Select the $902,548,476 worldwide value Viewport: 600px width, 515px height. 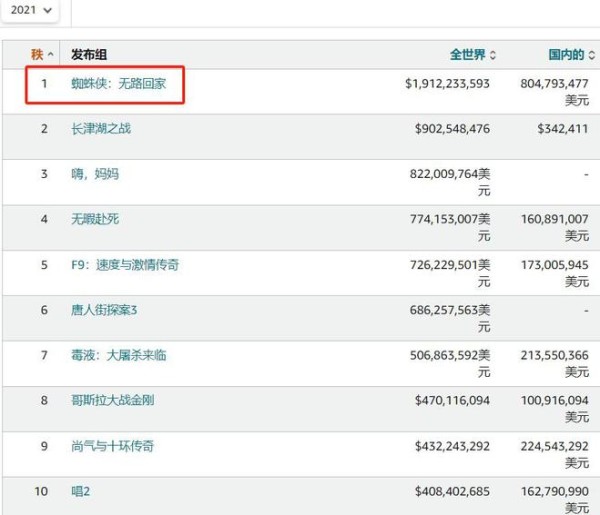tap(452, 129)
